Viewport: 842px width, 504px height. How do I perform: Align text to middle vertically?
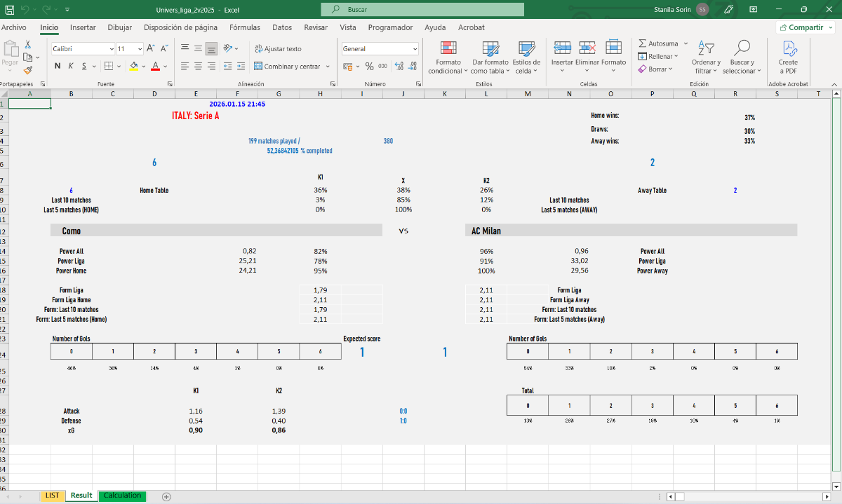pyautogui.click(x=198, y=48)
